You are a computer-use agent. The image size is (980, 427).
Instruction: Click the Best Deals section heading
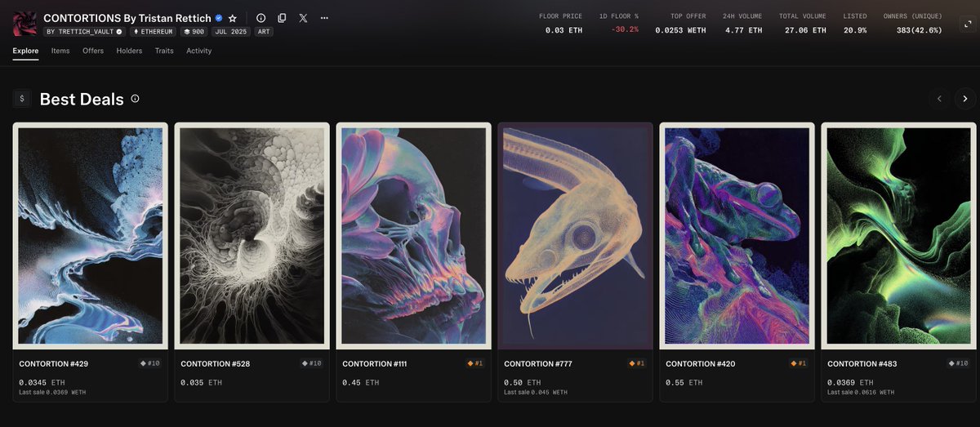coord(82,99)
